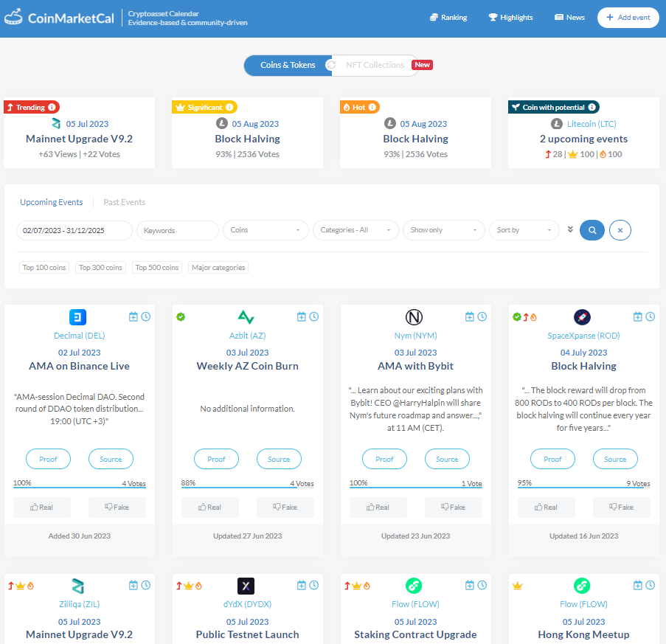Vote Real on SpaceXpanse Block Halving
The image size is (666, 644).
(547, 508)
